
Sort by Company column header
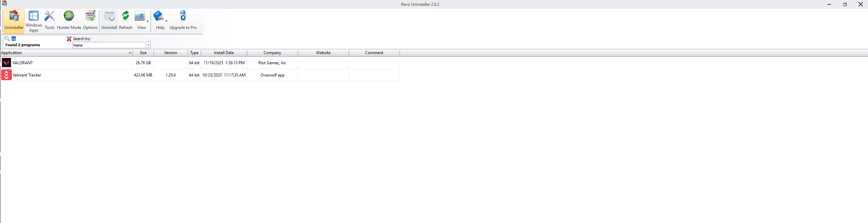tap(272, 53)
